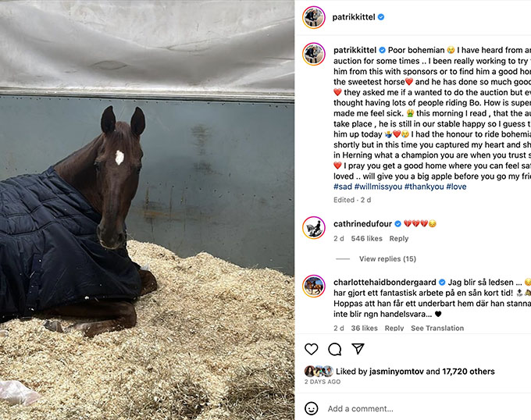531x420 pixels.
Task: Click the horse photo
Action: tap(147, 210)
